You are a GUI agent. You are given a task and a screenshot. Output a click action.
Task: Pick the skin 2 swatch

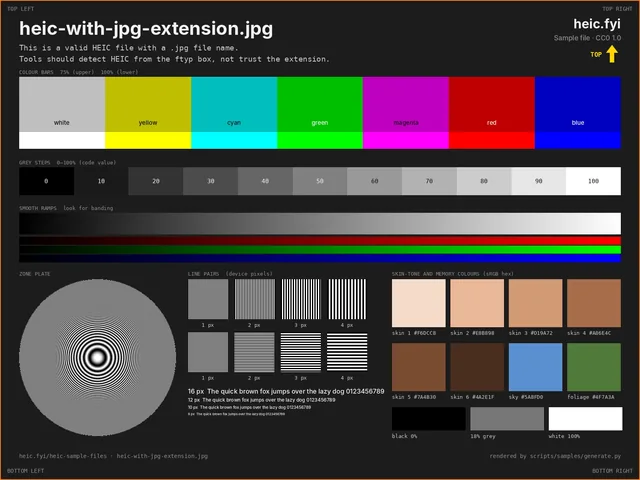click(477, 303)
